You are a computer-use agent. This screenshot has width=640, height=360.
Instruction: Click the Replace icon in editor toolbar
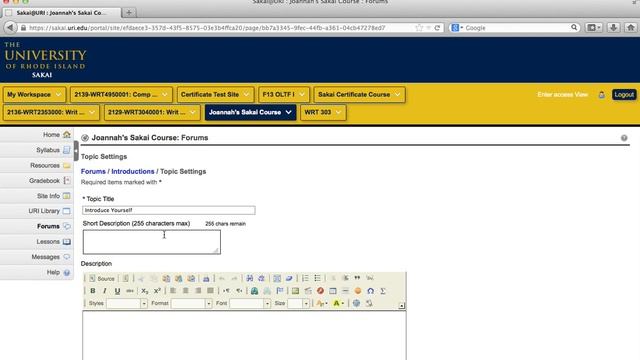pos(261,278)
